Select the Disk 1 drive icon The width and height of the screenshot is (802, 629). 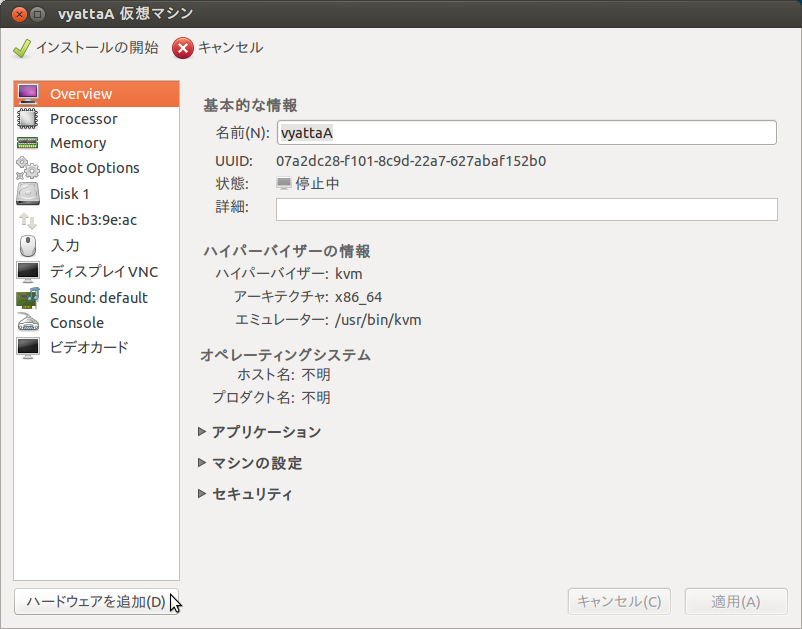pyautogui.click(x=28, y=194)
